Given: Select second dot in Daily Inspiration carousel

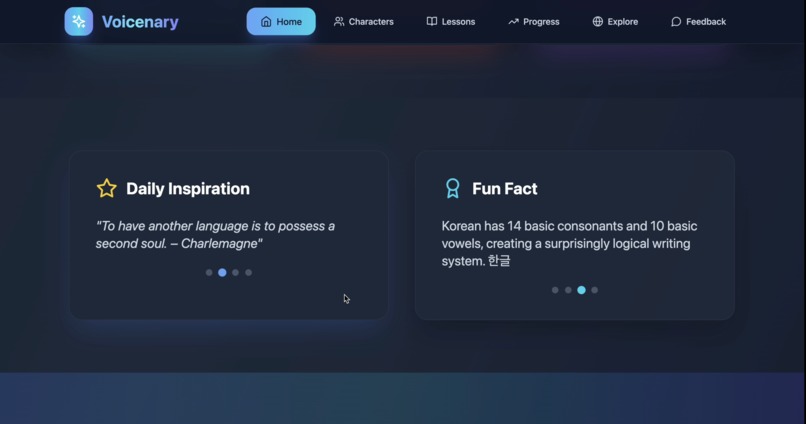Looking at the screenshot, I should pos(222,272).
